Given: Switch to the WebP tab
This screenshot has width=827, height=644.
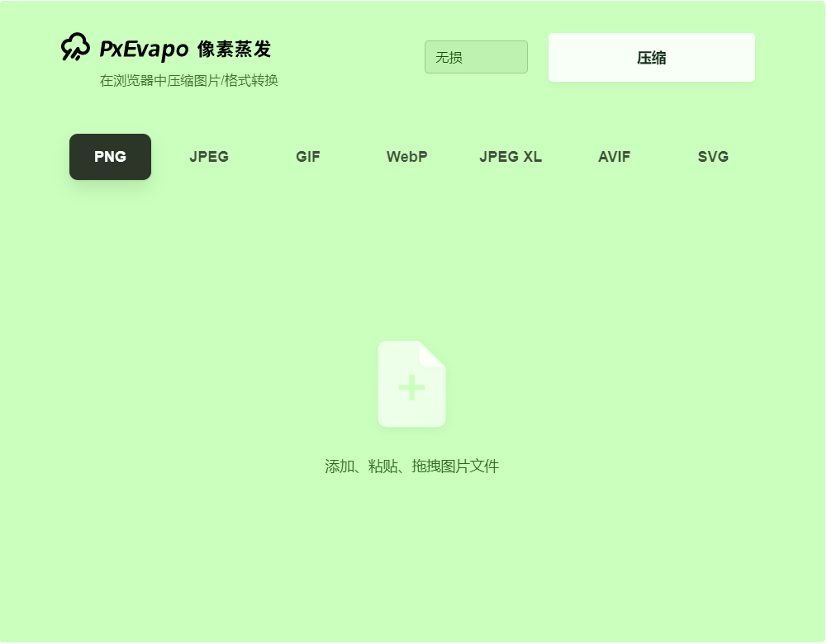Looking at the screenshot, I should click(406, 157).
